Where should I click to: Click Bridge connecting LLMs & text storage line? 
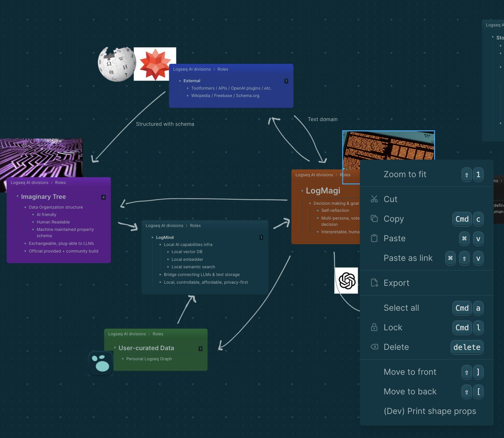coord(202,274)
